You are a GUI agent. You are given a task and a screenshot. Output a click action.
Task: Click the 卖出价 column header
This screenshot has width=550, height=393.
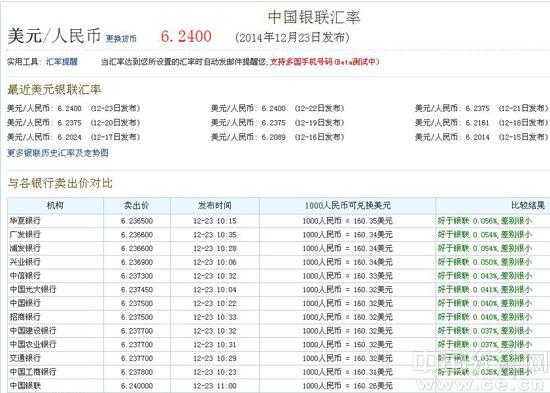137,206
